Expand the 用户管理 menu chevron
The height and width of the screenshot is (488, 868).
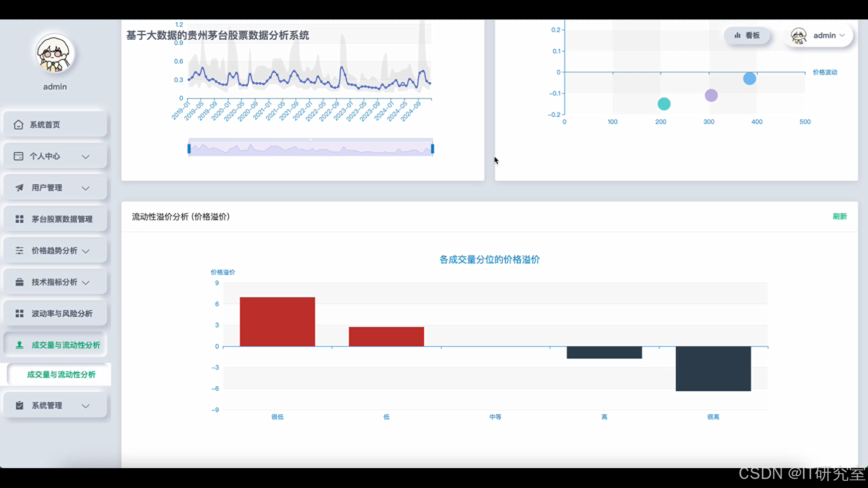click(x=85, y=188)
